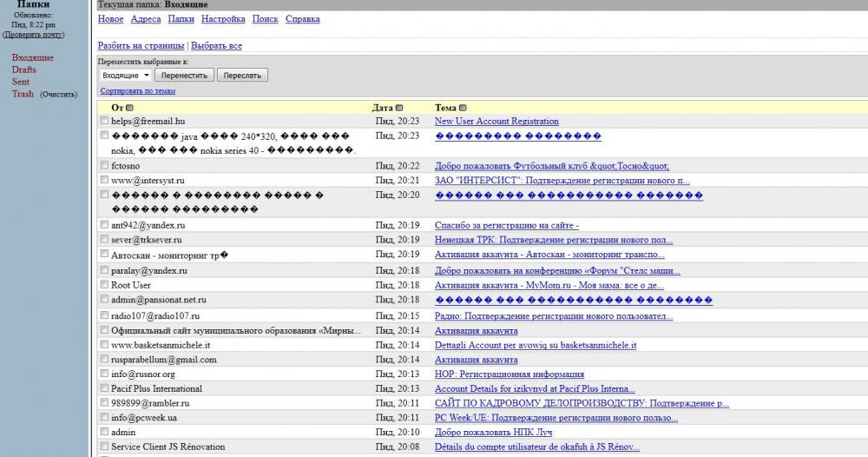Open the Drafts folder
Viewport: 868px width, 457px height.
(23, 70)
